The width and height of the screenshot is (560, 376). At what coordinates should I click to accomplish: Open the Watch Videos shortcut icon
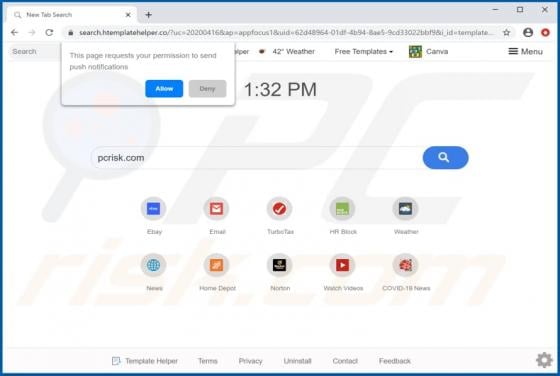point(342,265)
